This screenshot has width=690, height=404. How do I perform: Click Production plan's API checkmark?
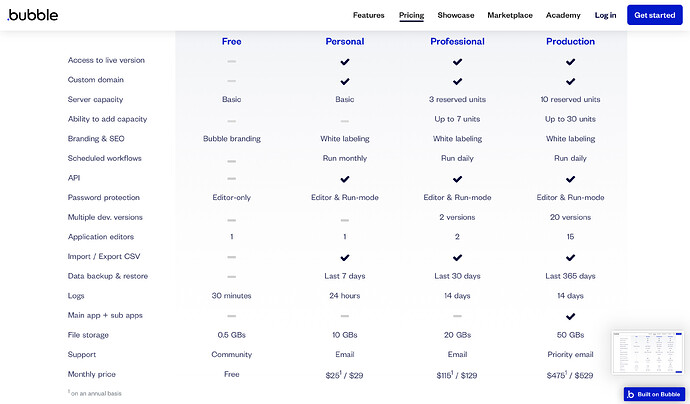tap(570, 179)
